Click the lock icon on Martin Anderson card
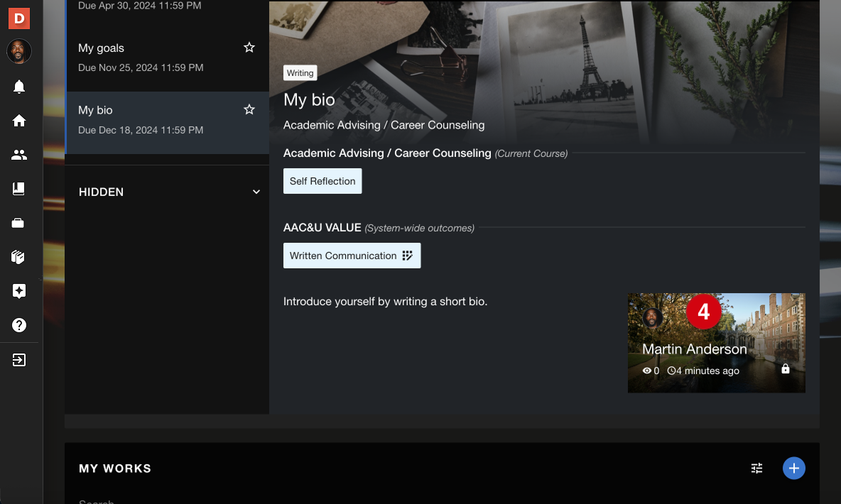This screenshot has width=841, height=504. [785, 369]
